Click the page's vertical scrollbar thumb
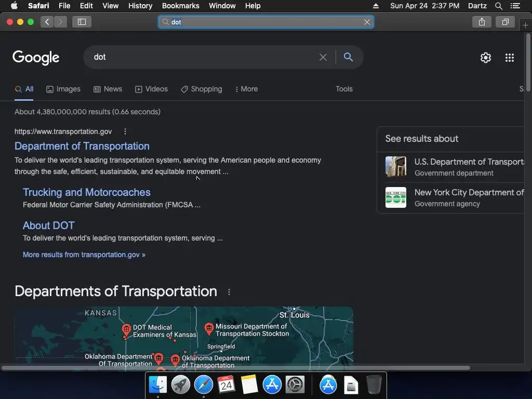The image size is (532, 399). point(528,62)
